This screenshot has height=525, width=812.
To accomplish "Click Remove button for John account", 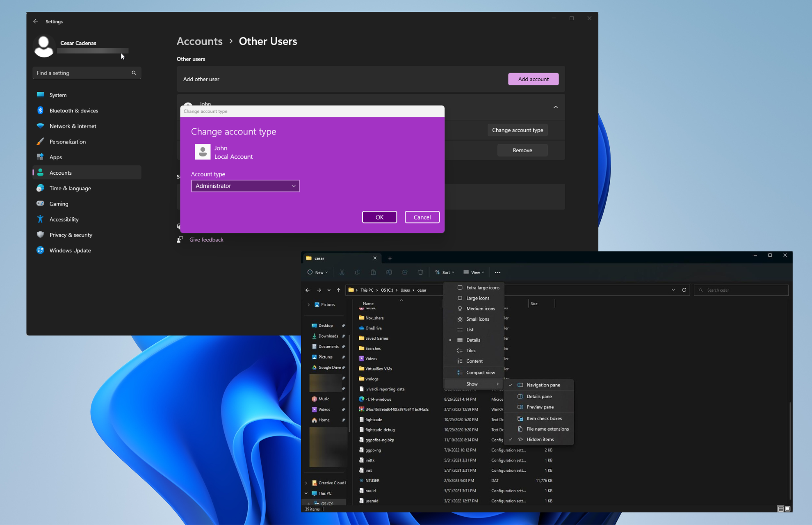I will point(522,151).
